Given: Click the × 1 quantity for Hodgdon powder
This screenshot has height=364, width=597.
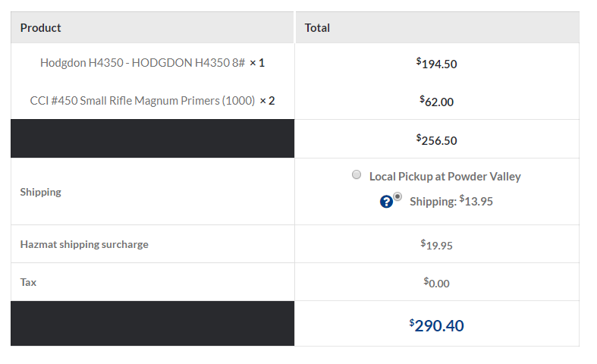Looking at the screenshot, I should click(x=257, y=63).
